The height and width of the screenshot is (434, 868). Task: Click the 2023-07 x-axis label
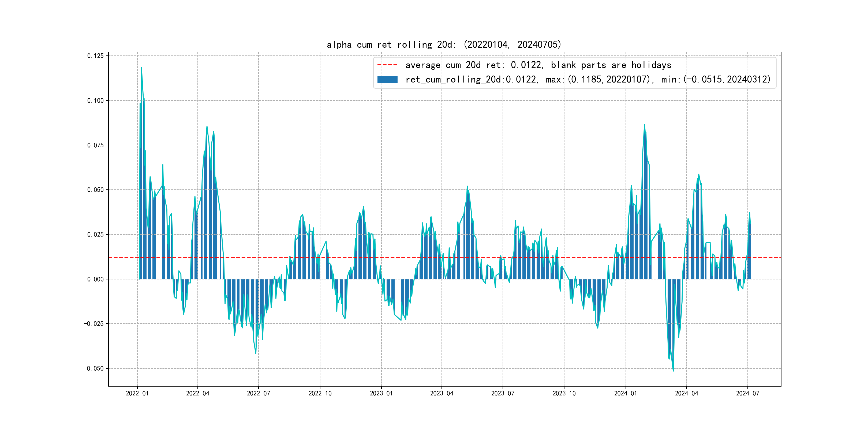tap(503, 393)
